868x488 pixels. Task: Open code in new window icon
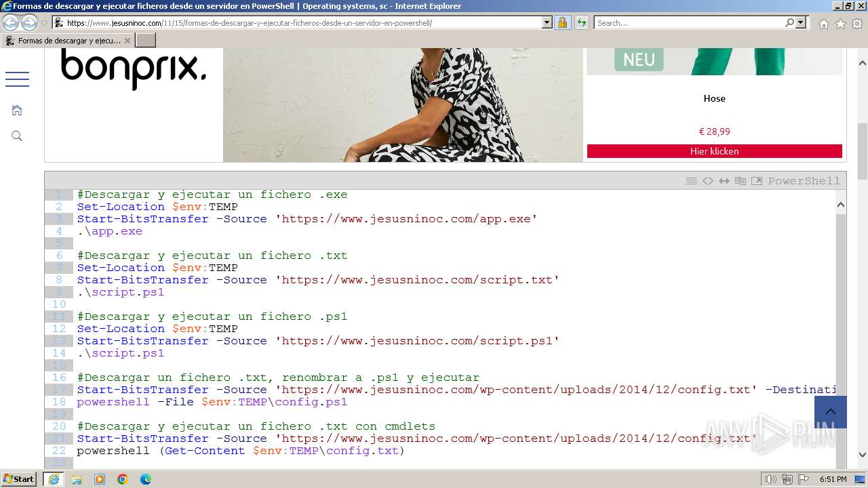click(757, 181)
